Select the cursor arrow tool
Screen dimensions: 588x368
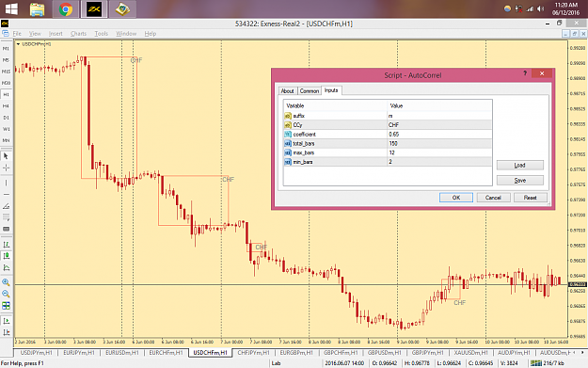(x=6, y=156)
